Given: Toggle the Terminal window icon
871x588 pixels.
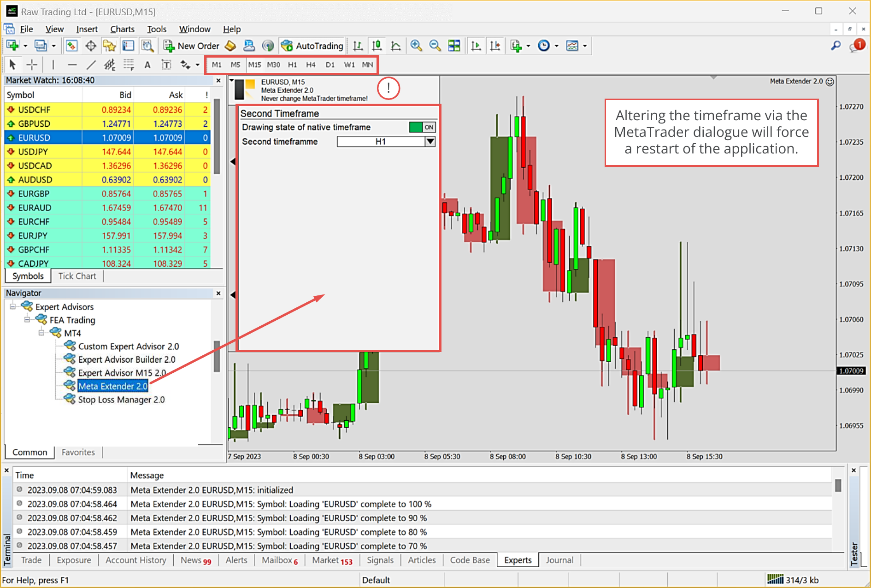Looking at the screenshot, I should [x=128, y=46].
